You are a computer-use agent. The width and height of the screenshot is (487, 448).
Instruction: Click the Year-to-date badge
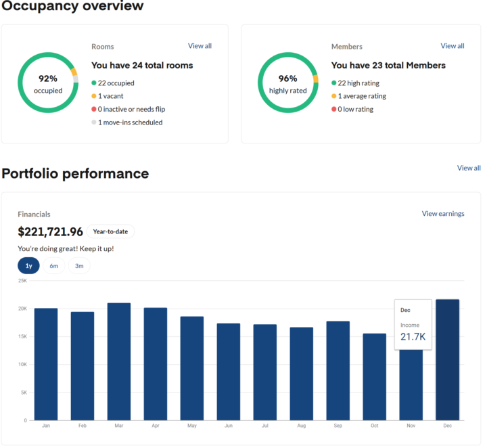point(110,231)
